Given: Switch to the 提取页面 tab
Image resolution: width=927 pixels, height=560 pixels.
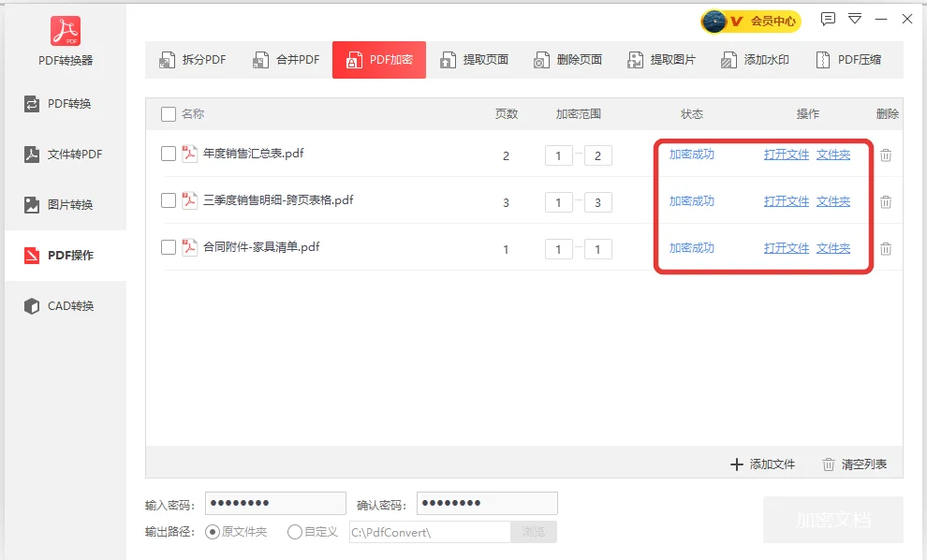Looking at the screenshot, I should pyautogui.click(x=473, y=60).
